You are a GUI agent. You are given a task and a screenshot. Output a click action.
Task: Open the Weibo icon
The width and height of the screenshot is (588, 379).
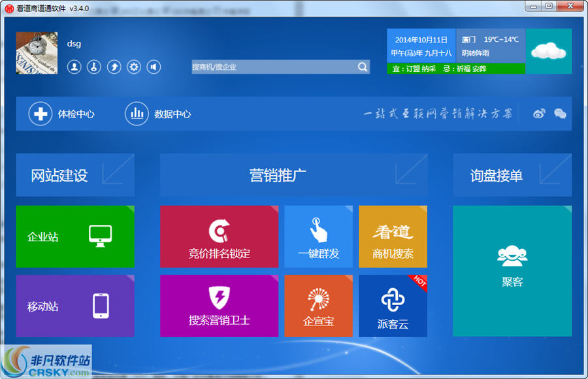[x=539, y=113]
